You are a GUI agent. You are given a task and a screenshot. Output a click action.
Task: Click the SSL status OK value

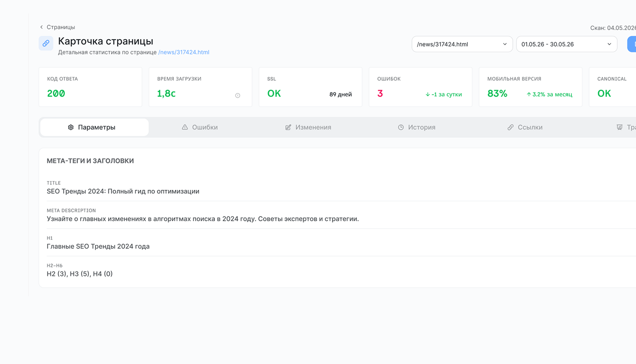(x=274, y=94)
